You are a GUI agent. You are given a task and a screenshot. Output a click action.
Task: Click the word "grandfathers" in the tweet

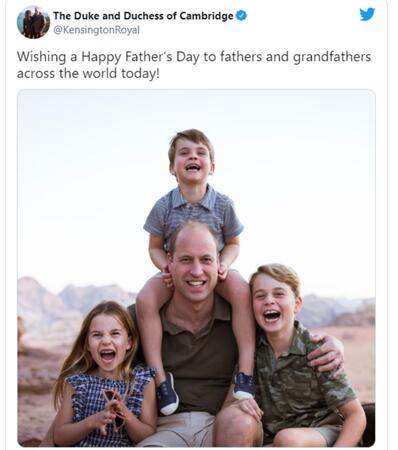tap(332, 57)
